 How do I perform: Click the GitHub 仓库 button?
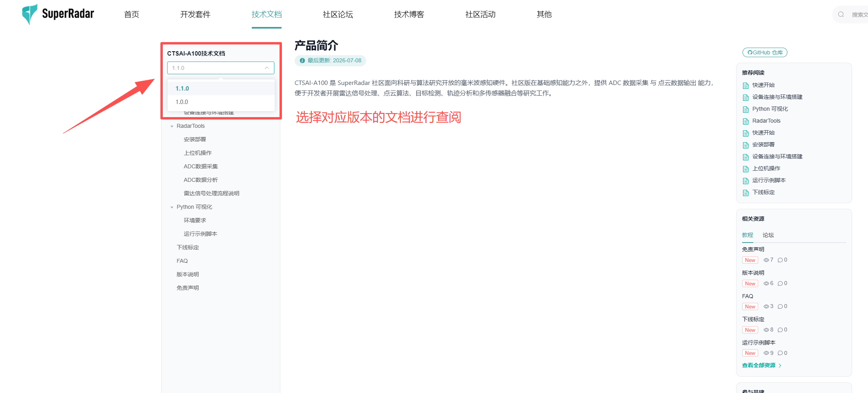tap(765, 52)
